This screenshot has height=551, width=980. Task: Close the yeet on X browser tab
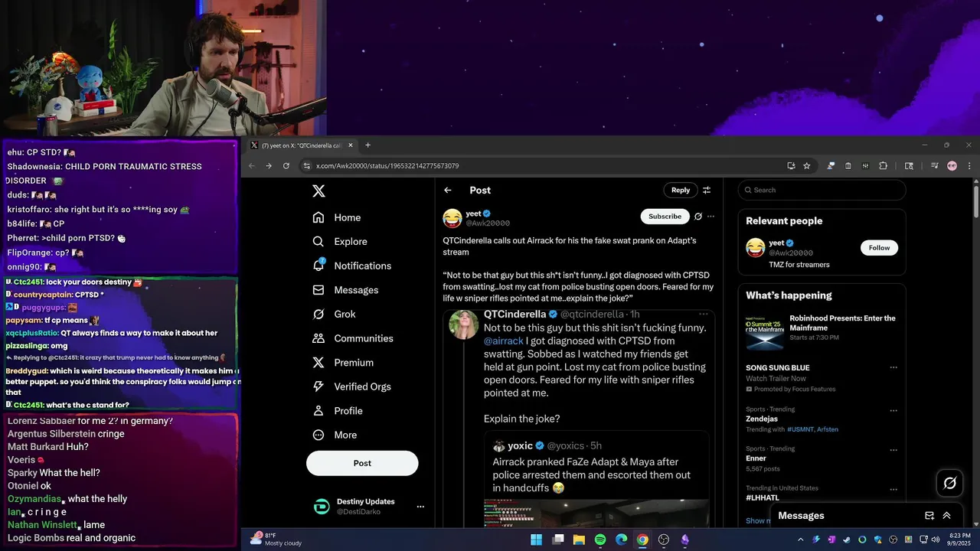tap(351, 145)
